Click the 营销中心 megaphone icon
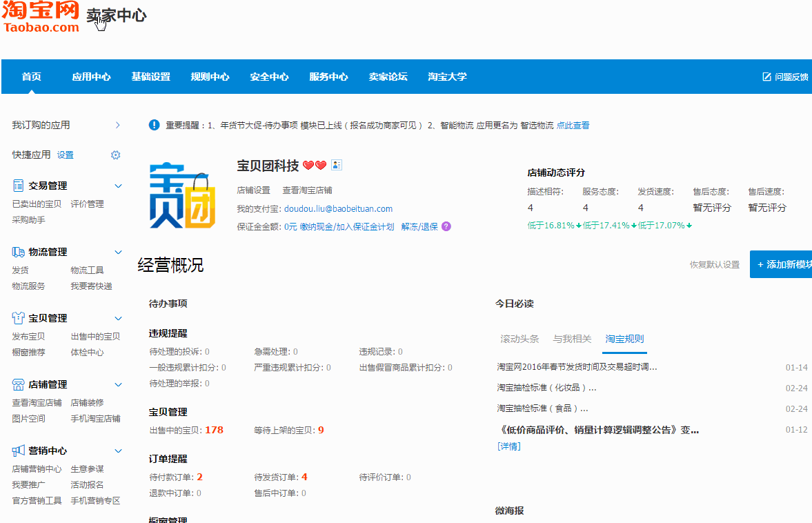 (x=18, y=451)
